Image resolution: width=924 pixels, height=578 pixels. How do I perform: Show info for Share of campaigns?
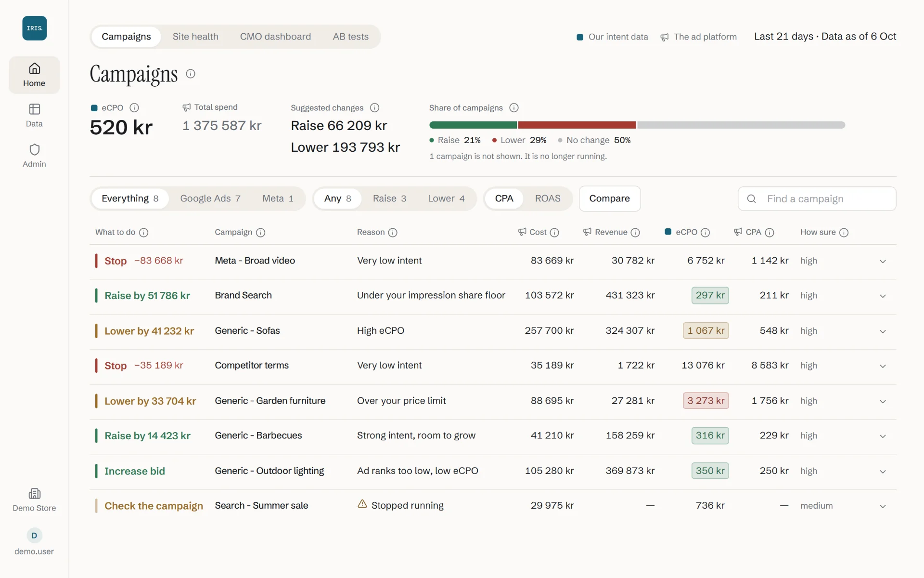click(x=514, y=107)
